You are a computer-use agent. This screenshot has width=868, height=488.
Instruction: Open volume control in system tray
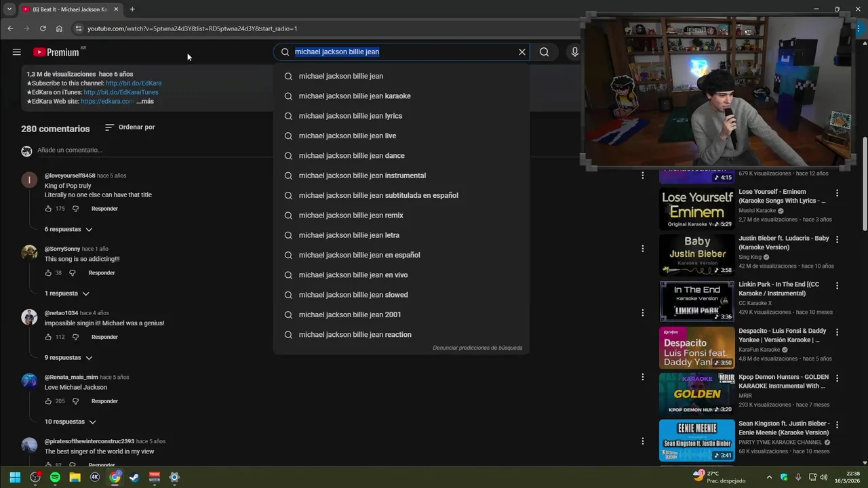click(x=823, y=477)
